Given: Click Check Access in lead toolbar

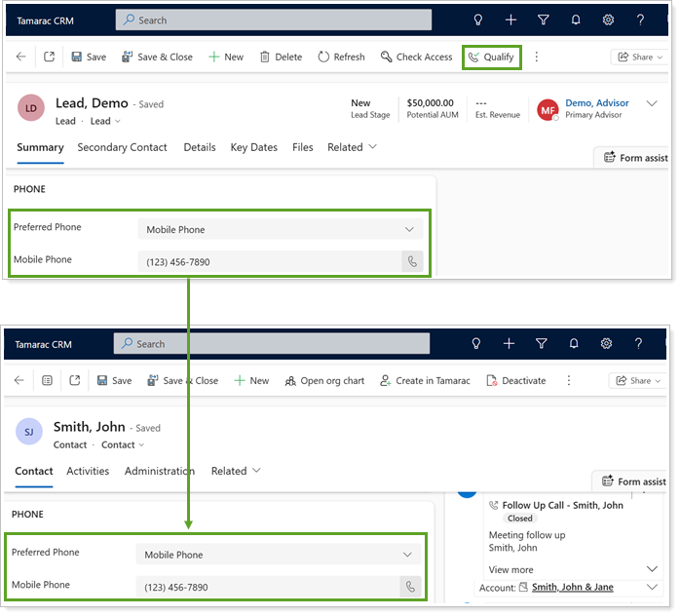Looking at the screenshot, I should [416, 58].
